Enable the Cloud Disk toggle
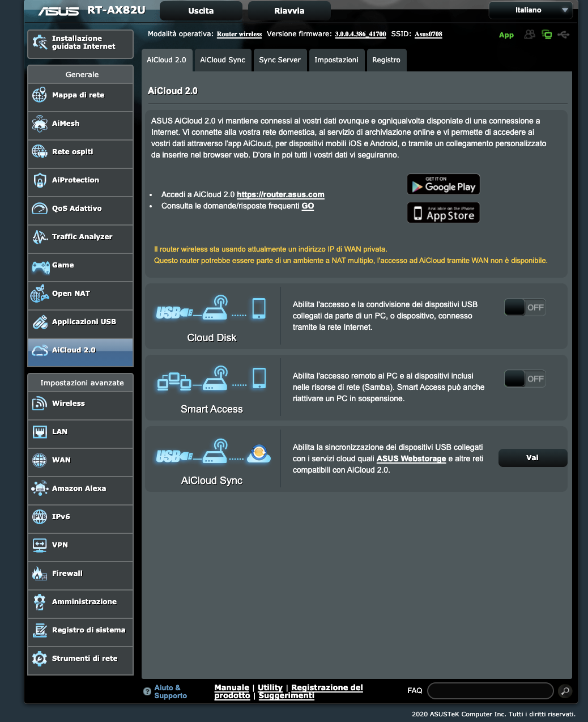 click(x=525, y=307)
